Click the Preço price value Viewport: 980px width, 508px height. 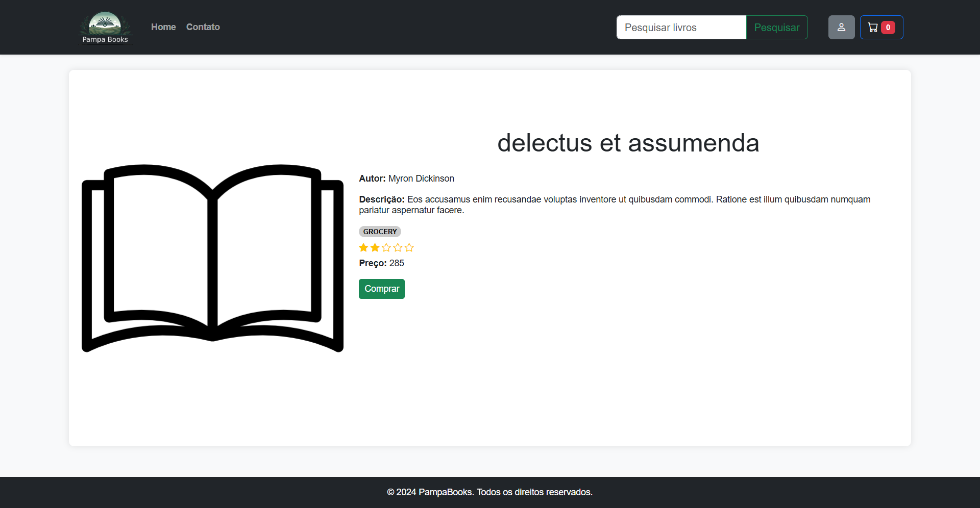click(397, 263)
